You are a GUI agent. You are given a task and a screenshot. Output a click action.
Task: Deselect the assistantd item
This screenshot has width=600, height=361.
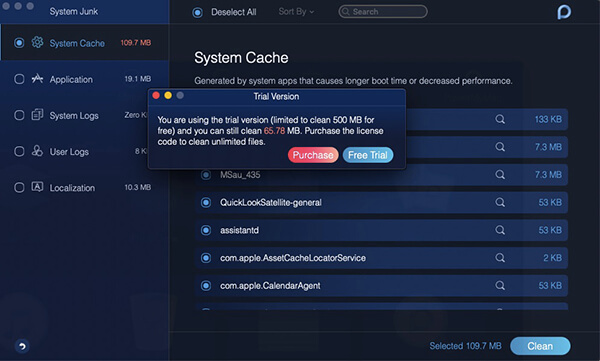point(206,230)
